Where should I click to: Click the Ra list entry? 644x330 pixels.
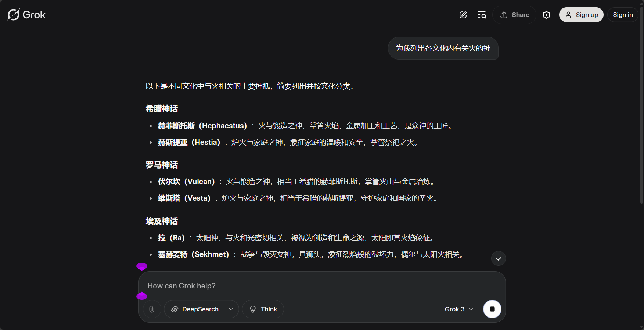coord(298,238)
